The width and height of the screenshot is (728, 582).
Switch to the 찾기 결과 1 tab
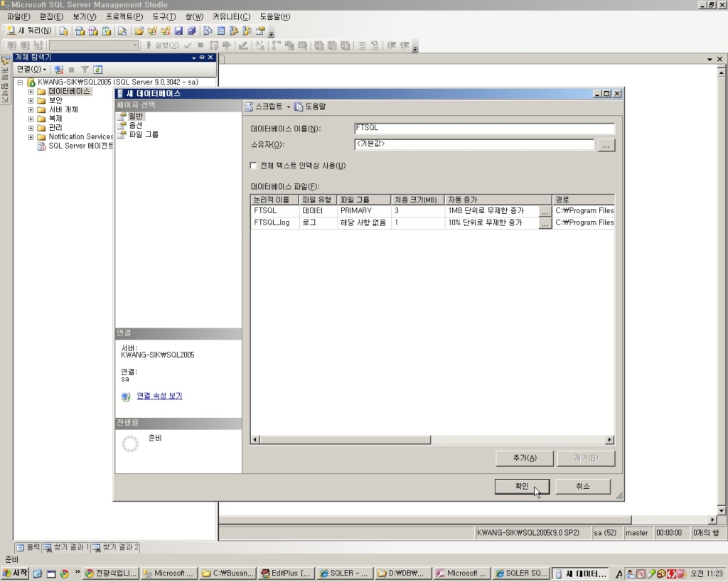66,547
